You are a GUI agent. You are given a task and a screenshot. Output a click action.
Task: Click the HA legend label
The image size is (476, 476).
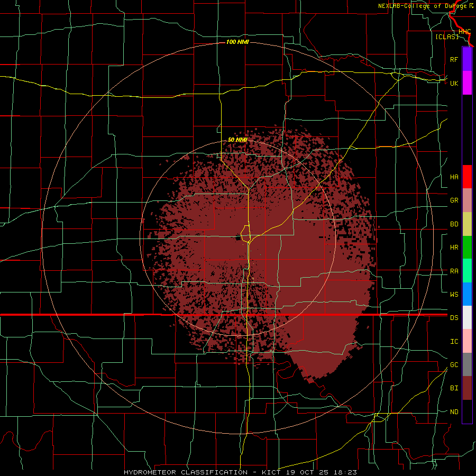tap(454, 177)
